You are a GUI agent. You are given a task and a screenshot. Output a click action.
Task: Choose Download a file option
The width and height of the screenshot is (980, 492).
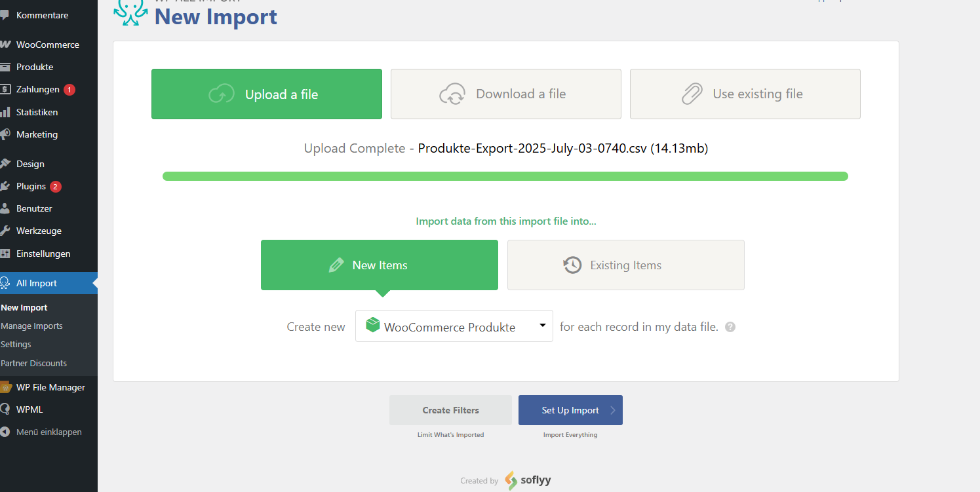[506, 94]
